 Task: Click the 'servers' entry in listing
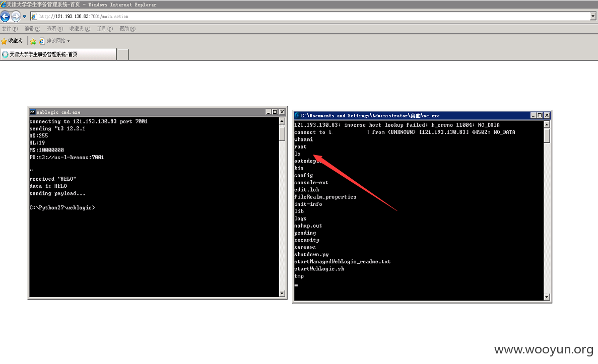point(305,247)
